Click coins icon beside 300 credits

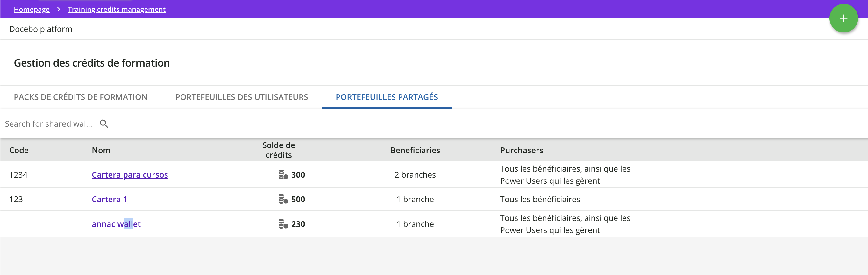[x=283, y=174]
